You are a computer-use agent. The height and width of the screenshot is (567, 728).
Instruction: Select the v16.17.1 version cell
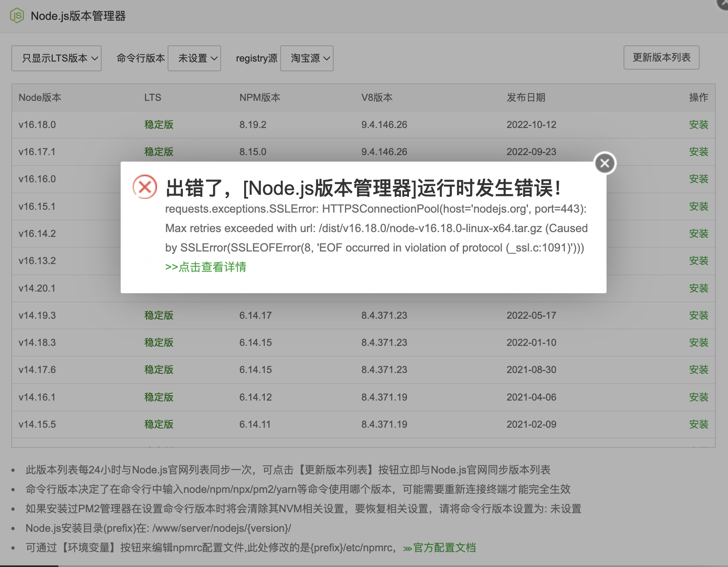[37, 152]
